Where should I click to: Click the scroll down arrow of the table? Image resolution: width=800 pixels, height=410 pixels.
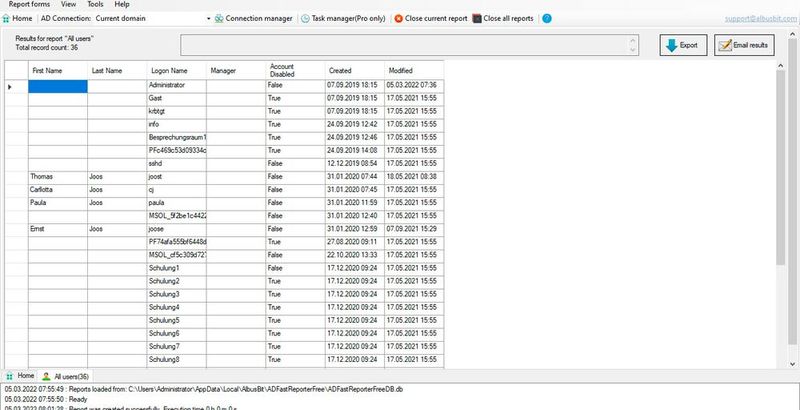point(793,364)
